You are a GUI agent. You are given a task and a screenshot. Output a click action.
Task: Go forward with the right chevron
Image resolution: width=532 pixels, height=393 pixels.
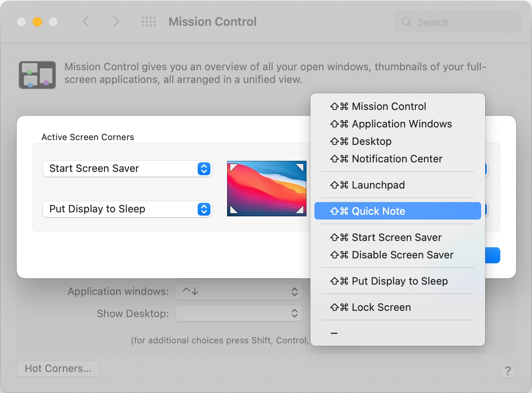click(x=116, y=21)
